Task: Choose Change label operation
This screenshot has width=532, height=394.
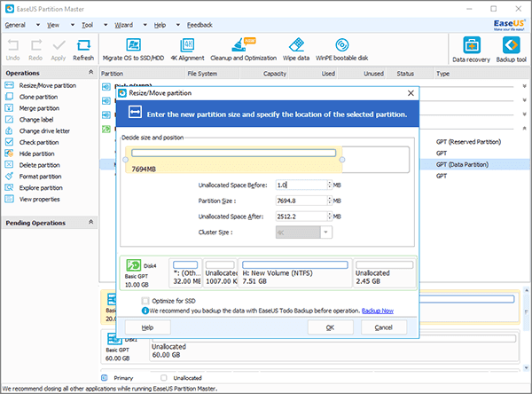Action: click(29, 120)
